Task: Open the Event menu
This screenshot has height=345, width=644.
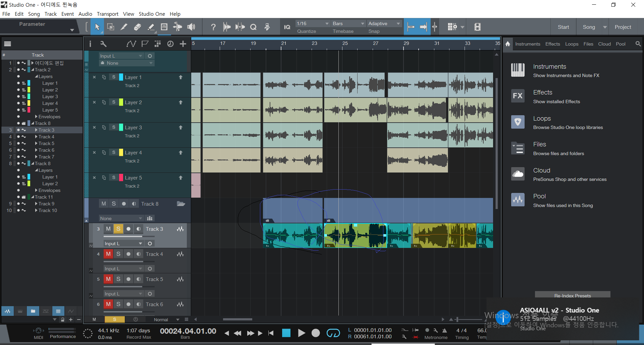Action: click(67, 14)
